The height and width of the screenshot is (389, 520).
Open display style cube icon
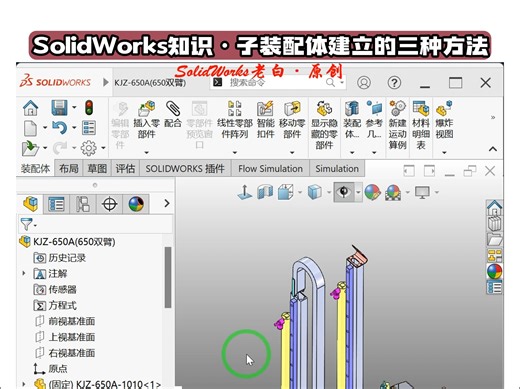(314, 192)
